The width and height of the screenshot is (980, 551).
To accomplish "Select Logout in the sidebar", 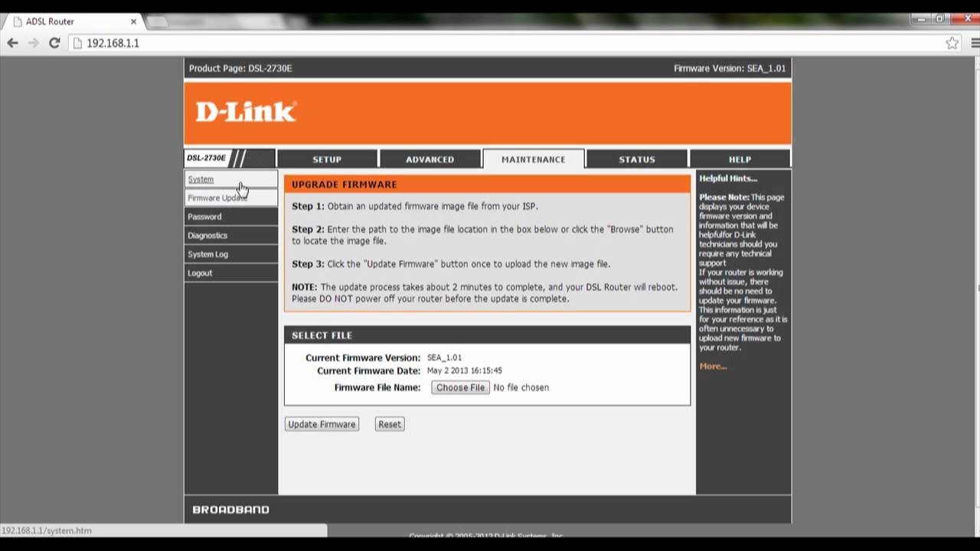I will pyautogui.click(x=230, y=272).
